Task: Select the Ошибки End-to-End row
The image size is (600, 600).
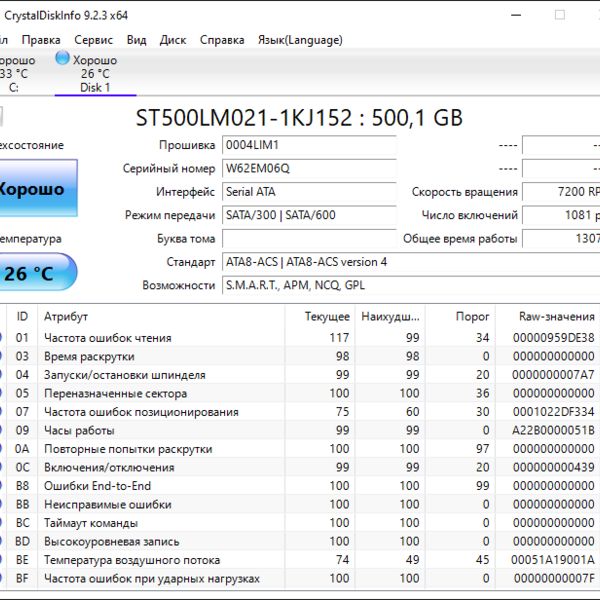Action: (x=300, y=486)
